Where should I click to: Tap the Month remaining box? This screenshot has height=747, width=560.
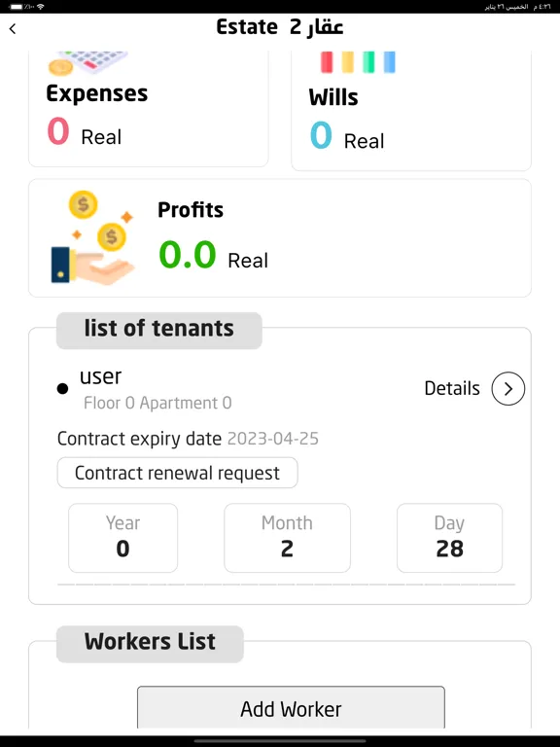coord(287,538)
